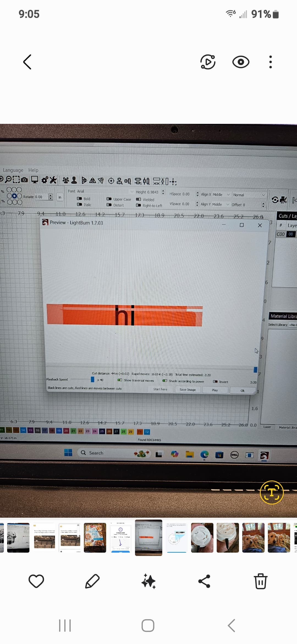Screen dimensions: 297x644
Task: Click the preview progress slider handle
Action: (255, 369)
